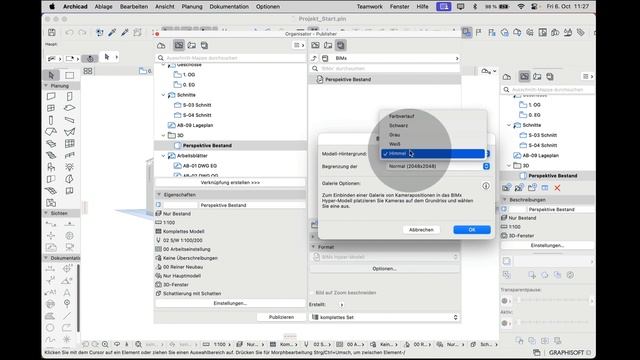Image resolution: width=640 pixels, height=360 pixels.
Task: Click the red X delete icon in navigator
Action: click(557, 188)
